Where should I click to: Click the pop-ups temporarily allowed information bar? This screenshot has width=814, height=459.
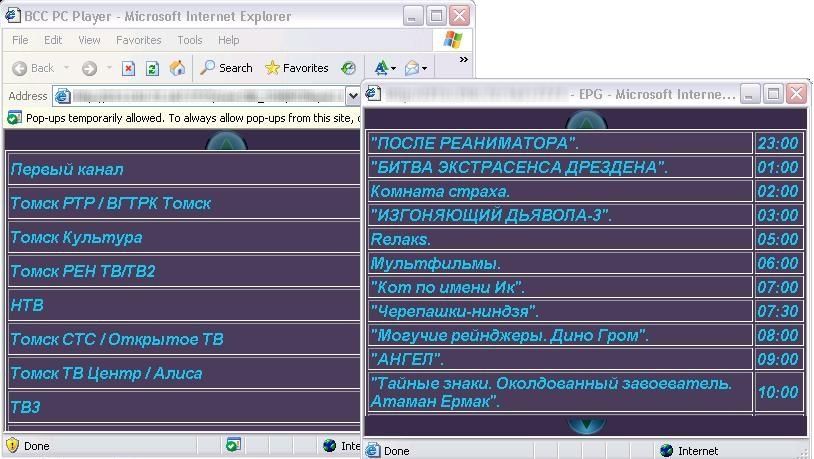182,118
